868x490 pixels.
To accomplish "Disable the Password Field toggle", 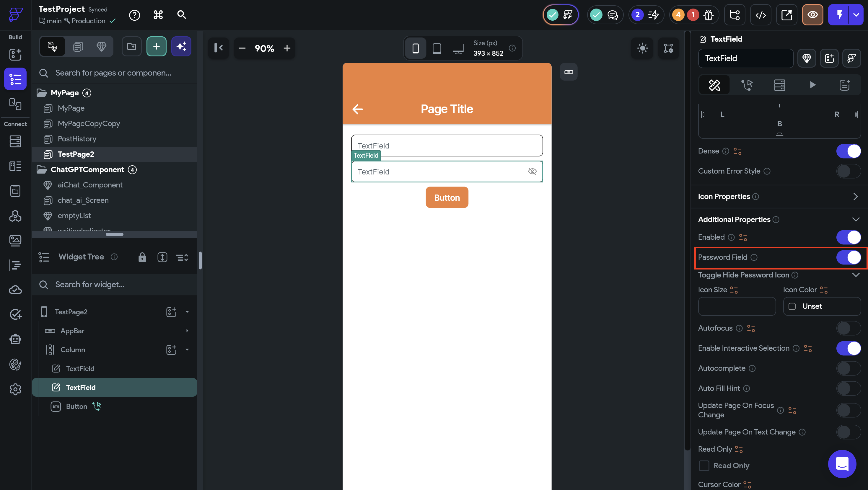I will pyautogui.click(x=848, y=257).
